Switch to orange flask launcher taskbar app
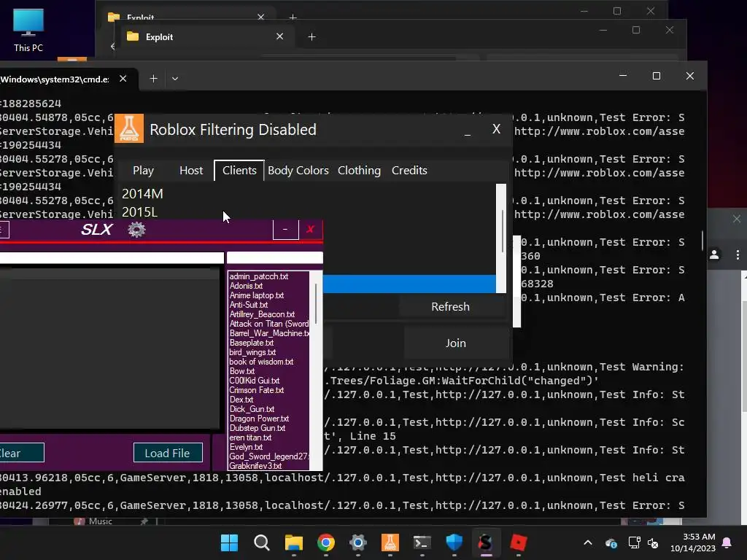The width and height of the screenshot is (747, 560). (x=390, y=542)
